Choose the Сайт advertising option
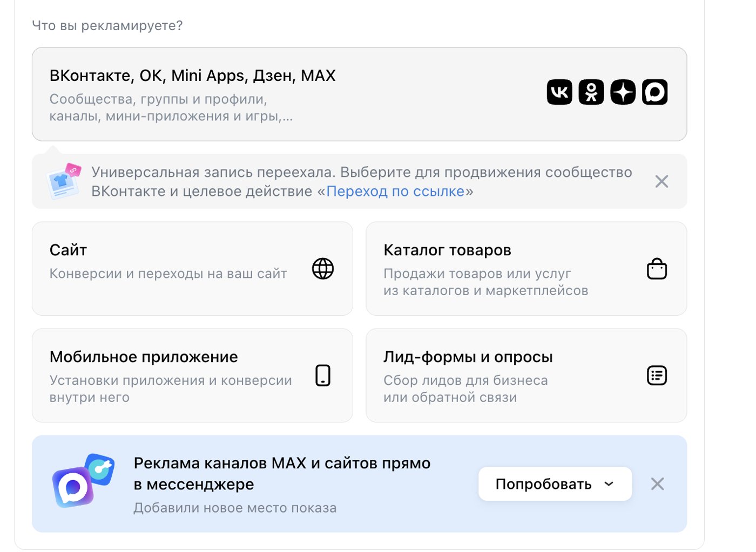The image size is (756, 552). coord(192,268)
